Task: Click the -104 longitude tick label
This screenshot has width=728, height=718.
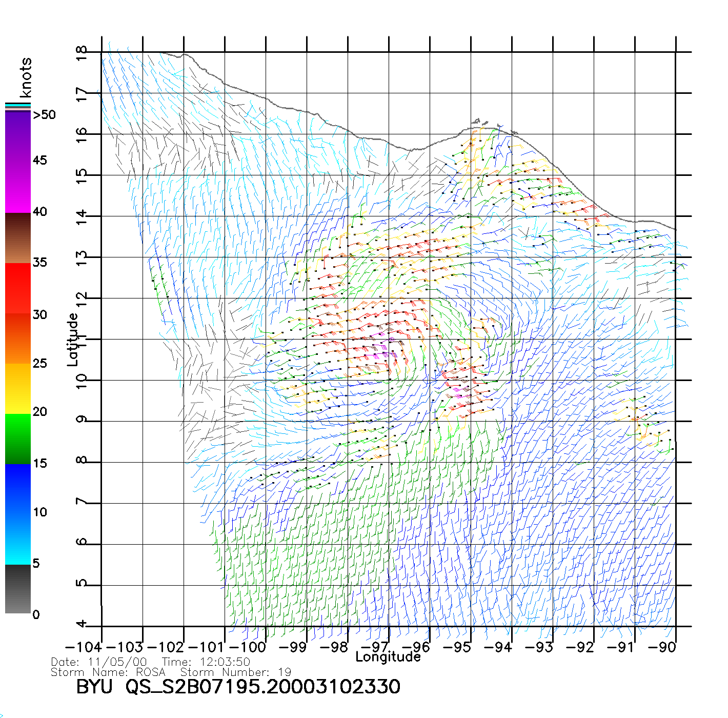Action: (x=84, y=647)
